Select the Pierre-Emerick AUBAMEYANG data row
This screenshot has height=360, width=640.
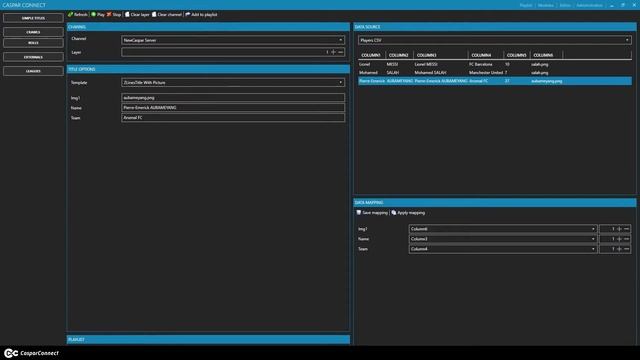(x=495, y=81)
